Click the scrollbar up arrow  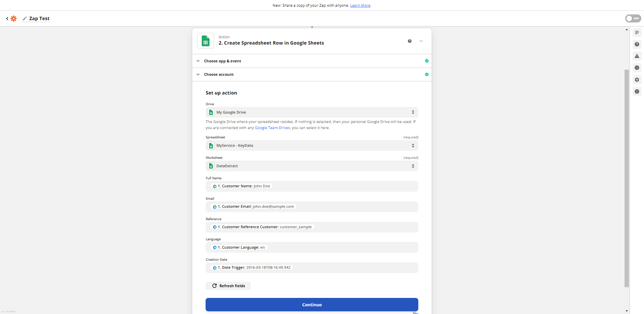[x=627, y=29]
